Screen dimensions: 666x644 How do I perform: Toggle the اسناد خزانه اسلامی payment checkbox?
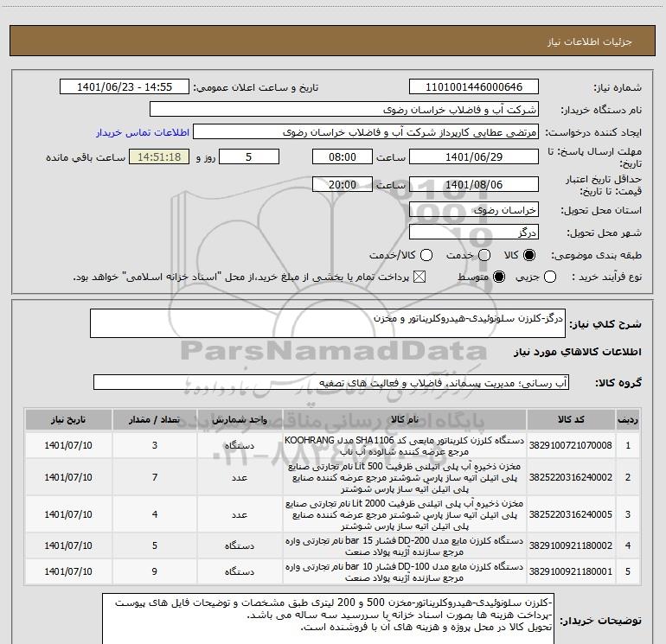pyautogui.click(x=419, y=277)
